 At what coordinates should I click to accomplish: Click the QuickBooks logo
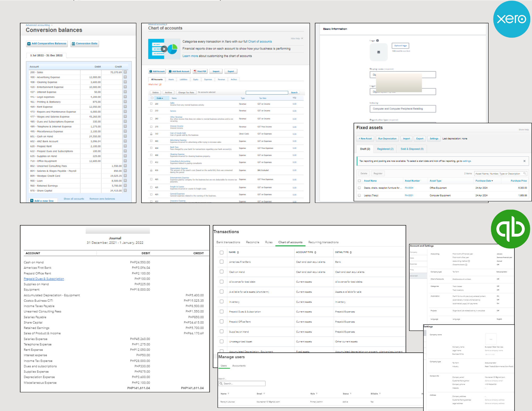(x=510, y=229)
